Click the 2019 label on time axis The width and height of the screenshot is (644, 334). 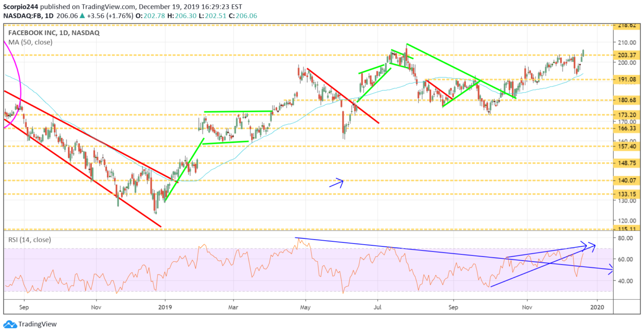(x=165, y=308)
